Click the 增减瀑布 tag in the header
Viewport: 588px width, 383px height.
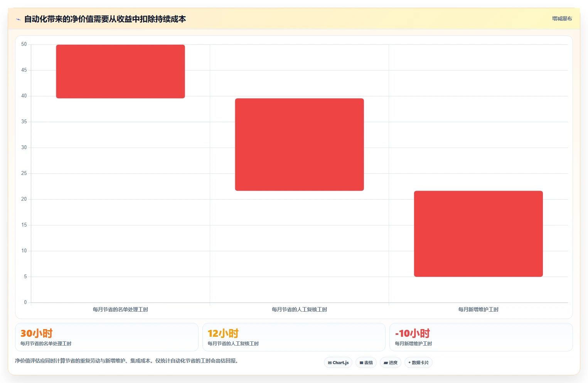(562, 18)
